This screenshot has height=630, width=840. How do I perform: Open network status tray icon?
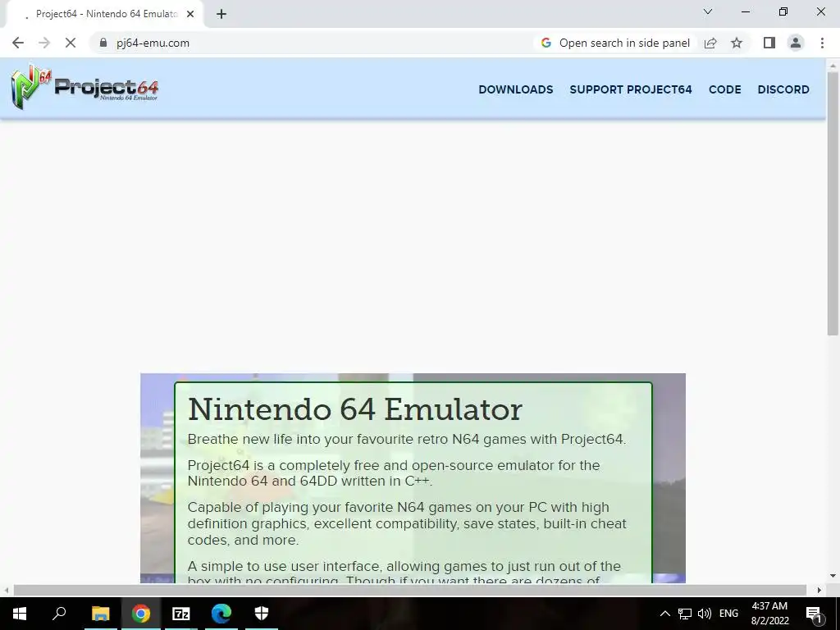coord(685,614)
